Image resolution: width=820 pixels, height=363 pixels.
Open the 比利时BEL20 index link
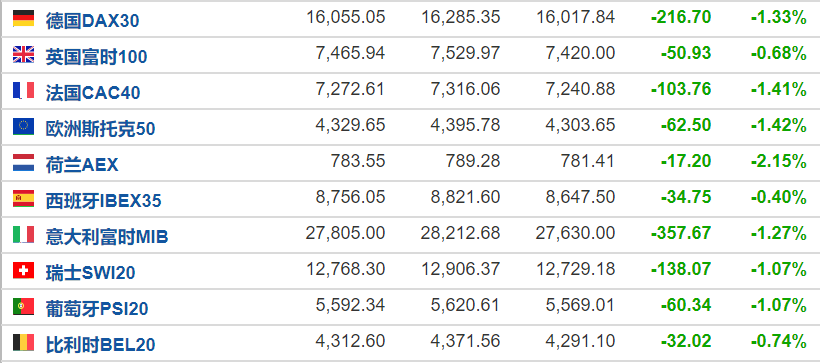coord(100,345)
